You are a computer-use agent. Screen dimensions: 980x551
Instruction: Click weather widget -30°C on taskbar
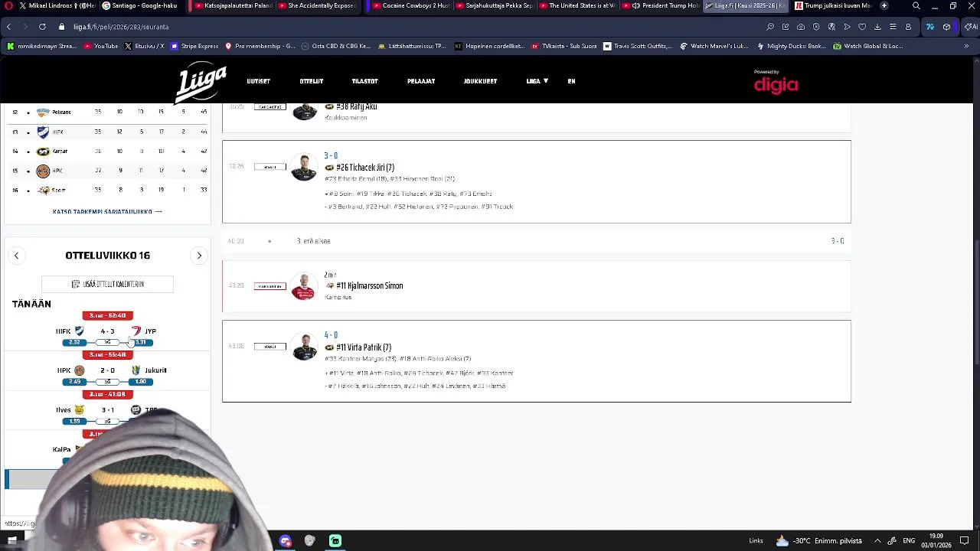pyautogui.click(x=818, y=541)
